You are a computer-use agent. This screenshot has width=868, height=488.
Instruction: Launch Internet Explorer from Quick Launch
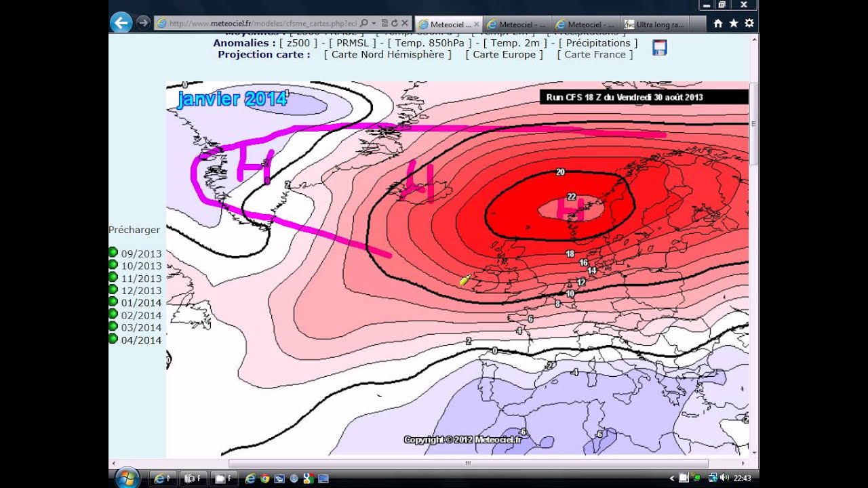point(250,479)
